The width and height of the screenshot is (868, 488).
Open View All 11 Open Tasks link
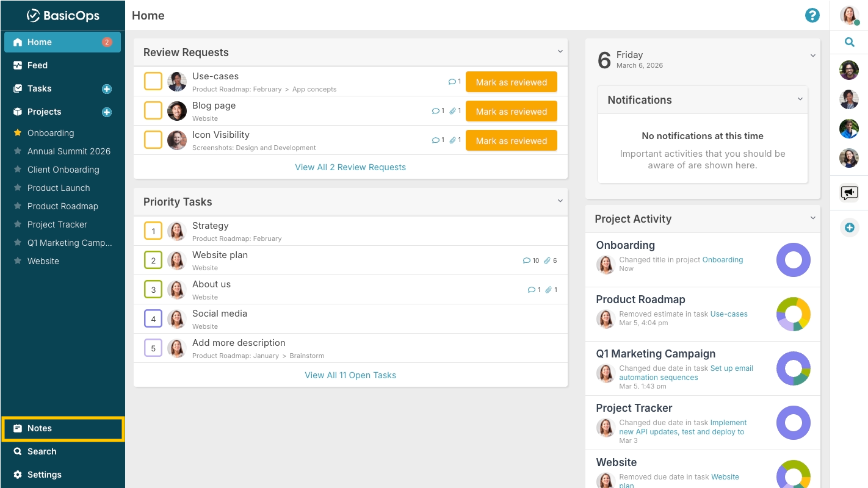[x=350, y=375]
